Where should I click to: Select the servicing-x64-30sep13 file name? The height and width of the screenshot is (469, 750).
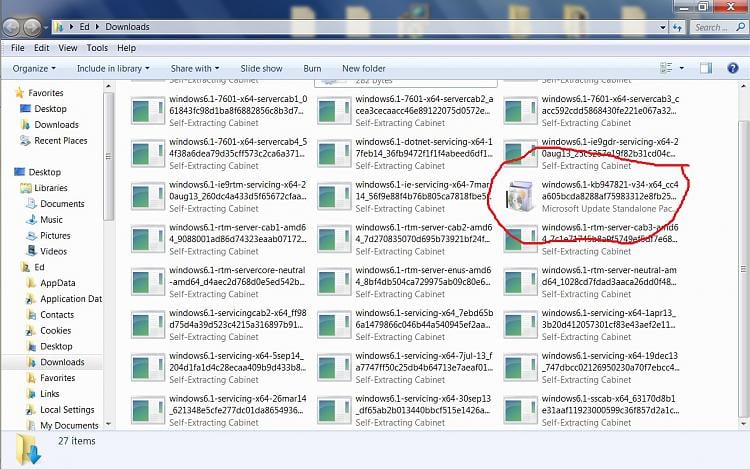tap(425, 404)
